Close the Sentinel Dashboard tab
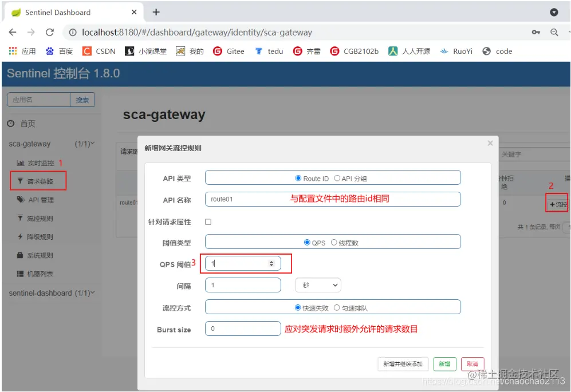Screen dimensions: 571x392 point(134,13)
